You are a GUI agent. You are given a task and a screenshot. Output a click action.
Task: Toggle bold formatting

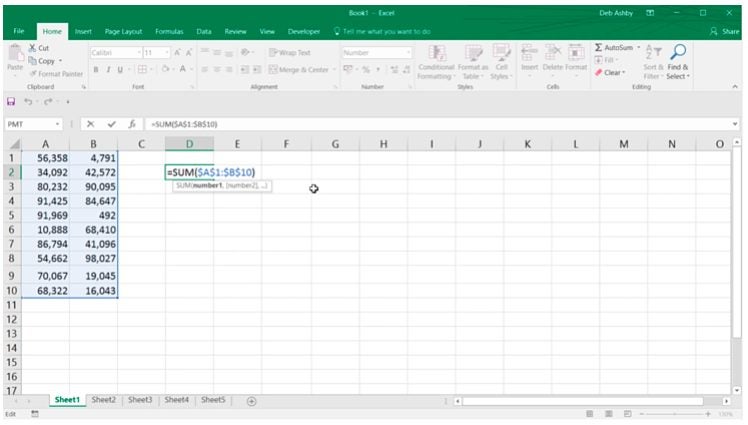[96, 70]
